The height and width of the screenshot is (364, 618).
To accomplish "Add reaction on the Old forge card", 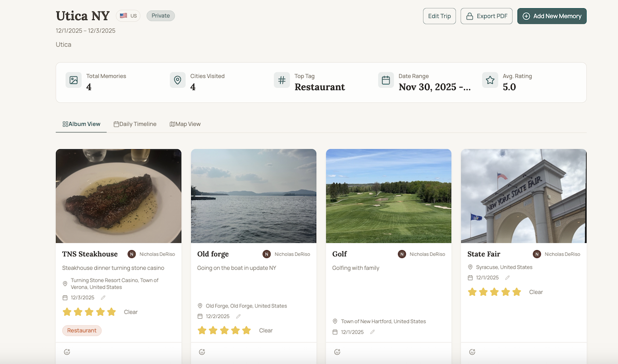I will click(x=202, y=352).
